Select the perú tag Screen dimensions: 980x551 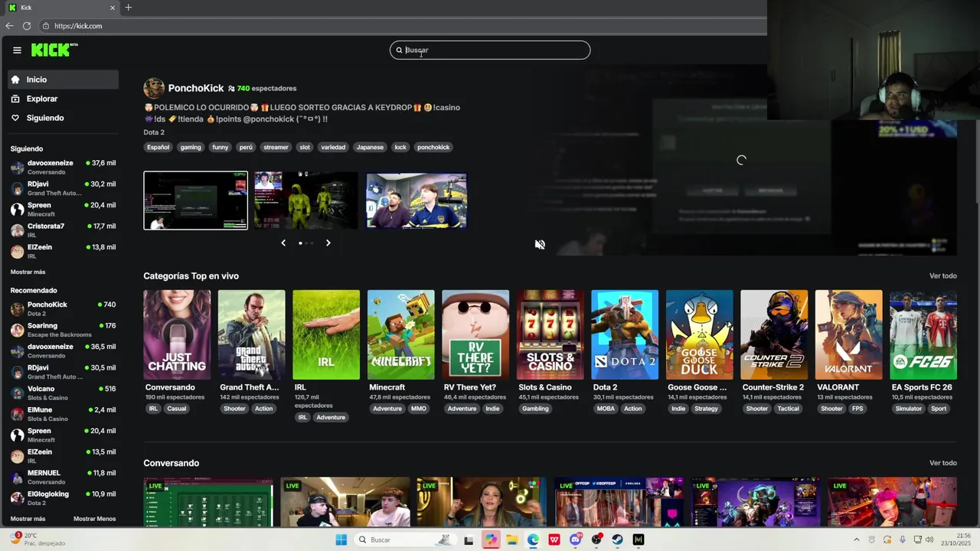point(246,147)
